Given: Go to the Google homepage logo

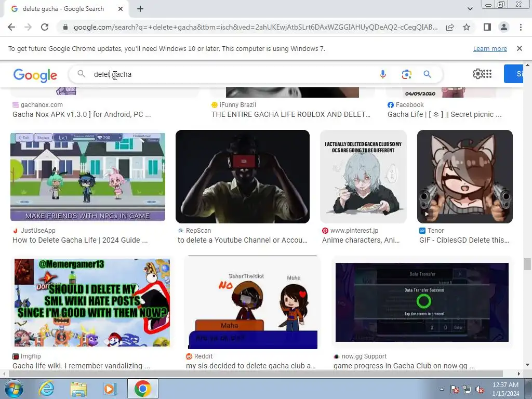Looking at the screenshot, I should click(35, 75).
